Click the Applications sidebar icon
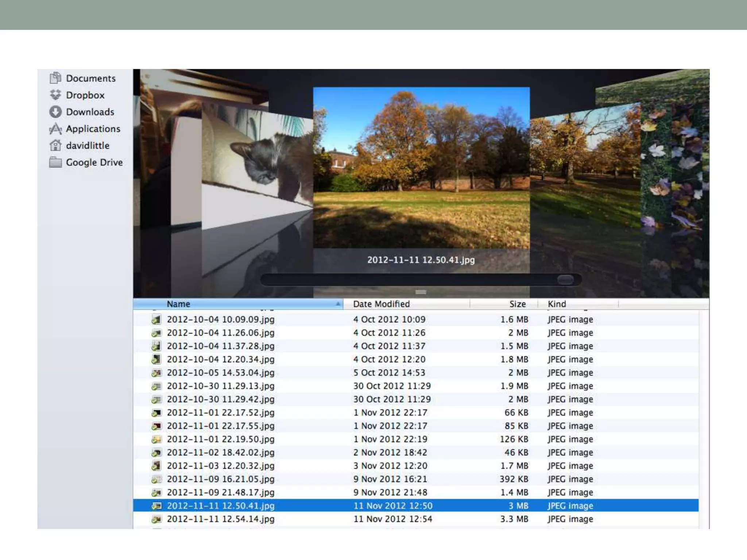 (55, 129)
